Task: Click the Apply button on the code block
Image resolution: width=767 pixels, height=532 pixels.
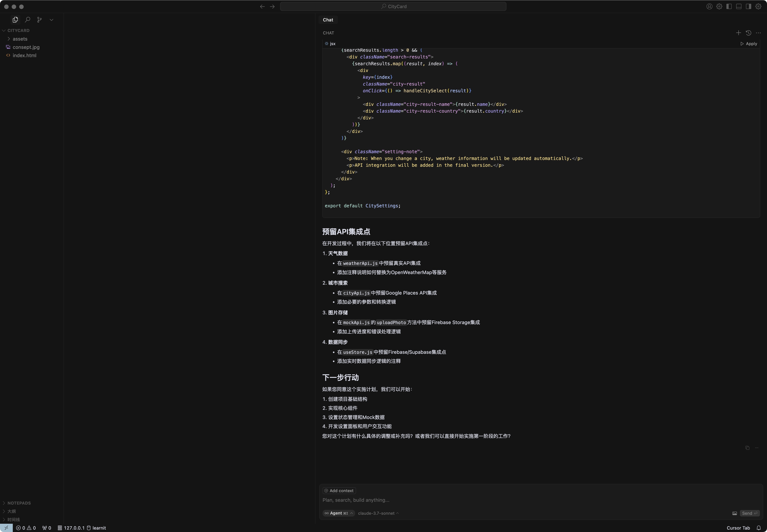Action: (x=749, y=44)
